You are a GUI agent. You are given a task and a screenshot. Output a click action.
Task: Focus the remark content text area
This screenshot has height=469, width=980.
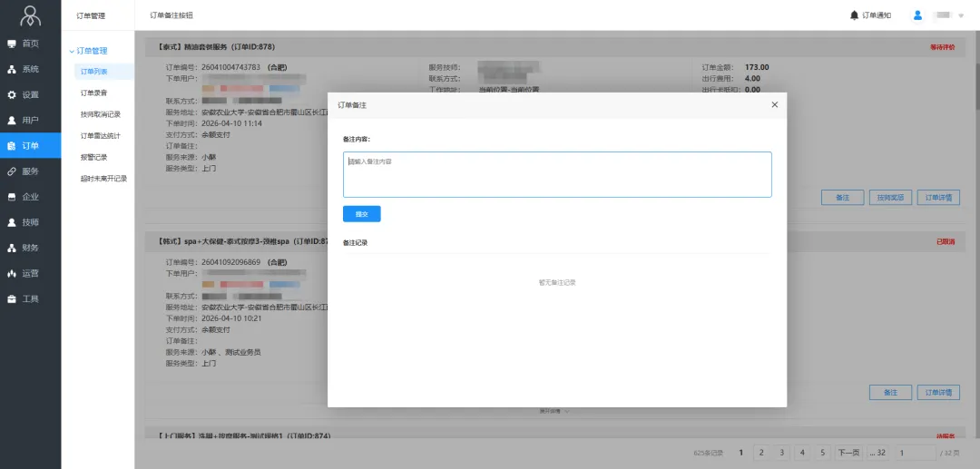557,174
